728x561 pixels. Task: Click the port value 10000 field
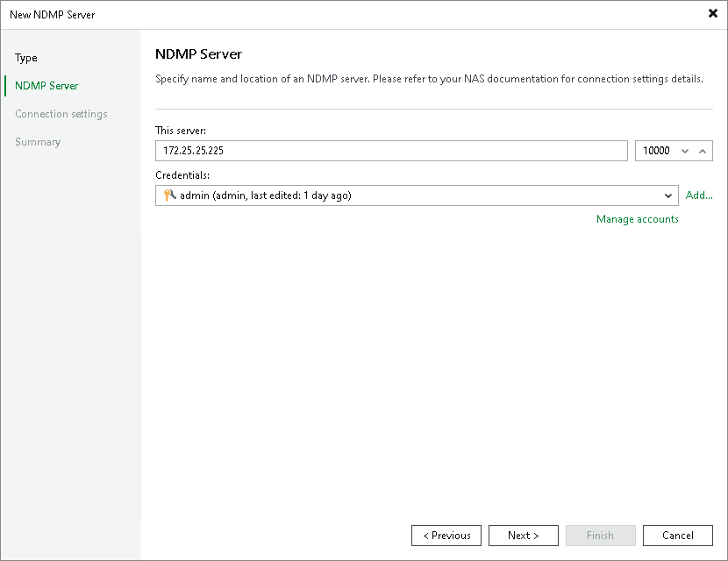tap(656, 151)
